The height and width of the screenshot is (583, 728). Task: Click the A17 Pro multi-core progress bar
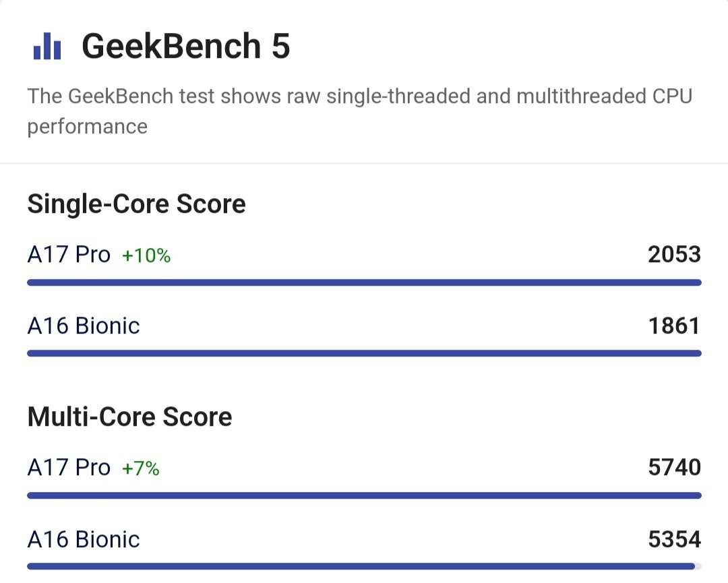[365, 496]
